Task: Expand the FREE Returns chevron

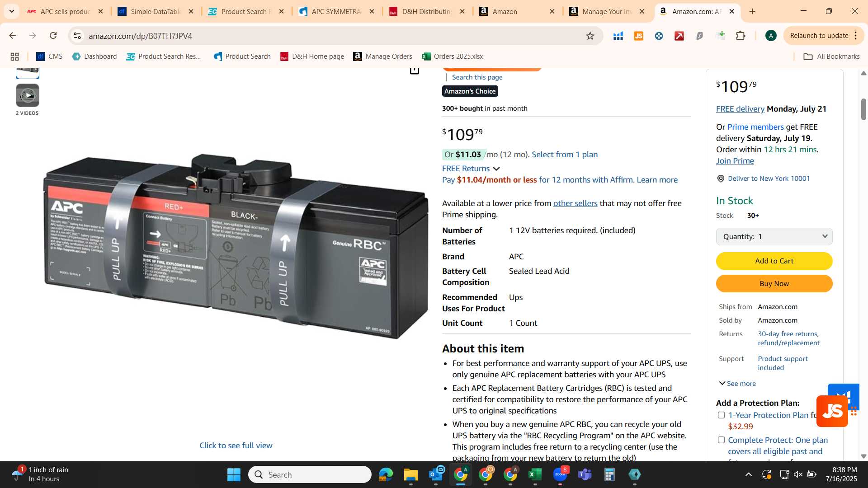Action: tap(496, 169)
